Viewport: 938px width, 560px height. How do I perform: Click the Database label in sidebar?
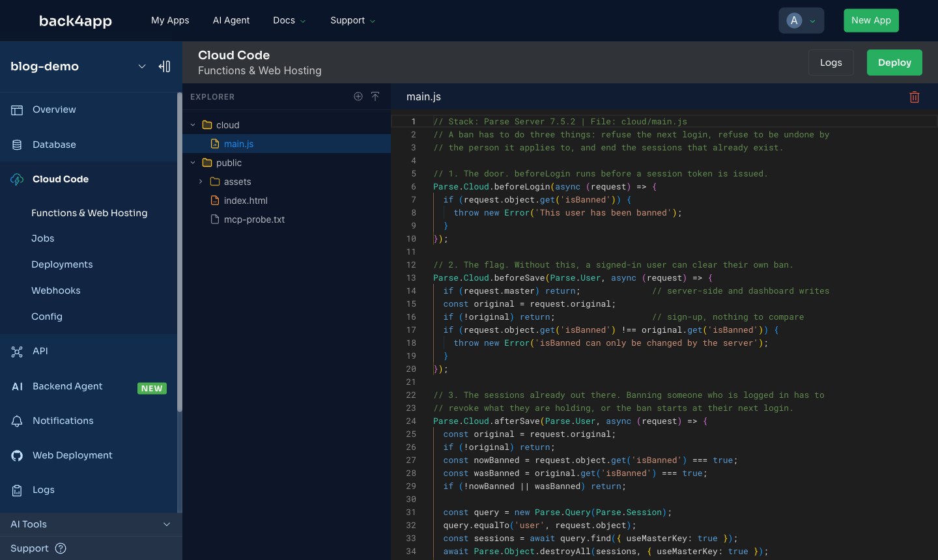(x=54, y=145)
